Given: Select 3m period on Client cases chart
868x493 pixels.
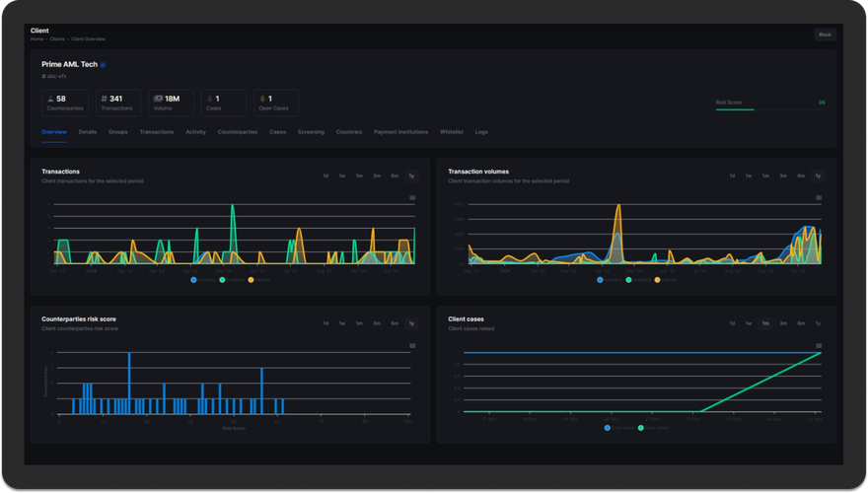Looking at the screenshot, I should (x=783, y=323).
